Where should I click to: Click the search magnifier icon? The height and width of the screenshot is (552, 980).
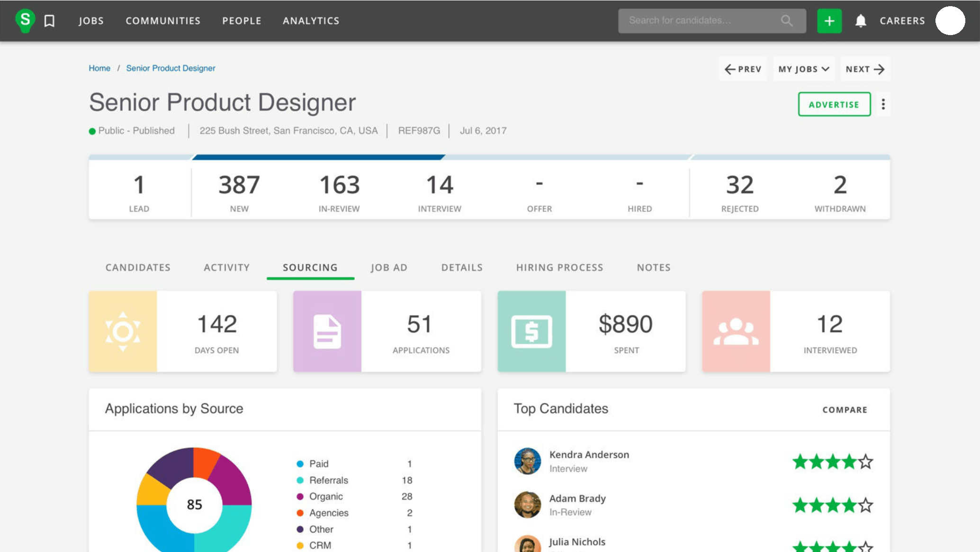point(788,20)
